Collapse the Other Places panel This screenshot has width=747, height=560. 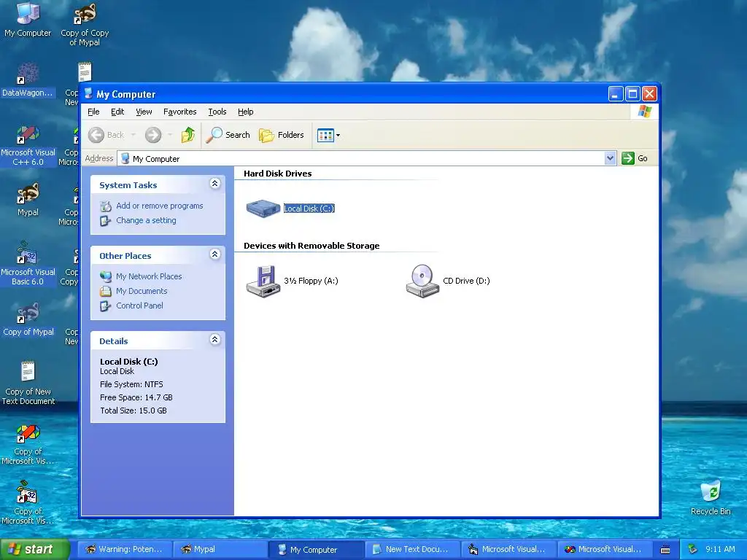pos(215,254)
